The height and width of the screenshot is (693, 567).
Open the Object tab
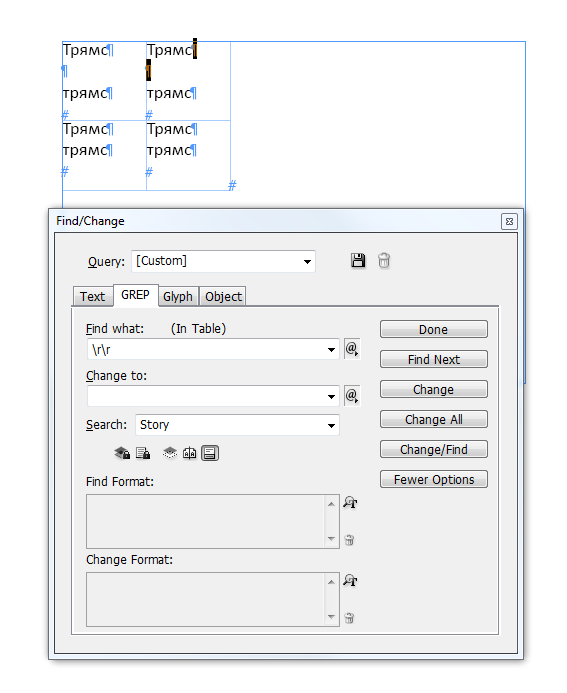tap(223, 296)
